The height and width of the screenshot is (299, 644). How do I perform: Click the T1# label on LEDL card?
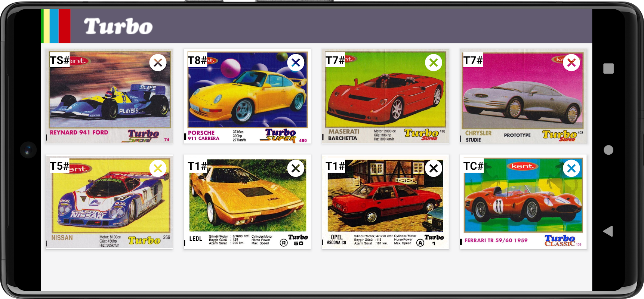(197, 166)
